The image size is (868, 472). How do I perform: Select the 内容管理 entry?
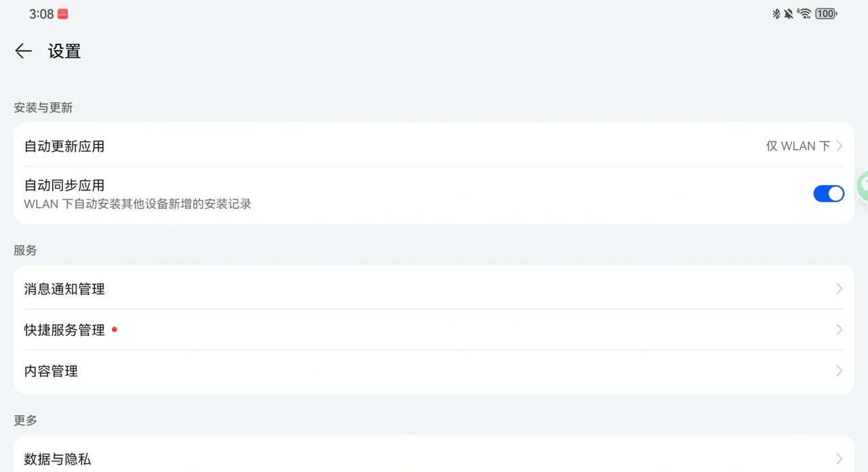[51, 371]
